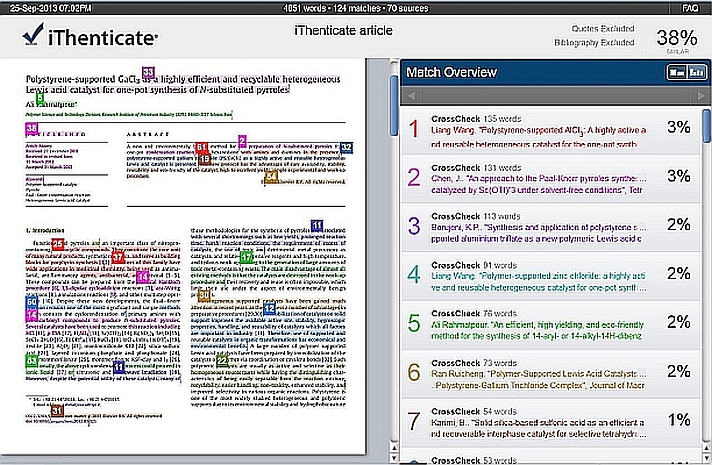Click blue match marker 12 in right column
This screenshot has height=465, width=712.
point(269,309)
